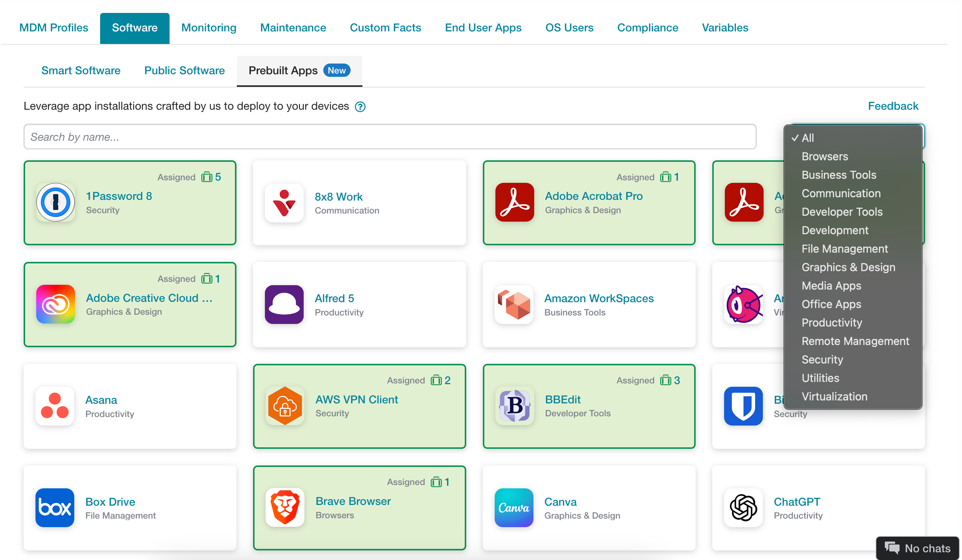Click the assigned devices icon on Adobe Creative Cloud
This screenshot has height=560, width=962.
pos(207,279)
